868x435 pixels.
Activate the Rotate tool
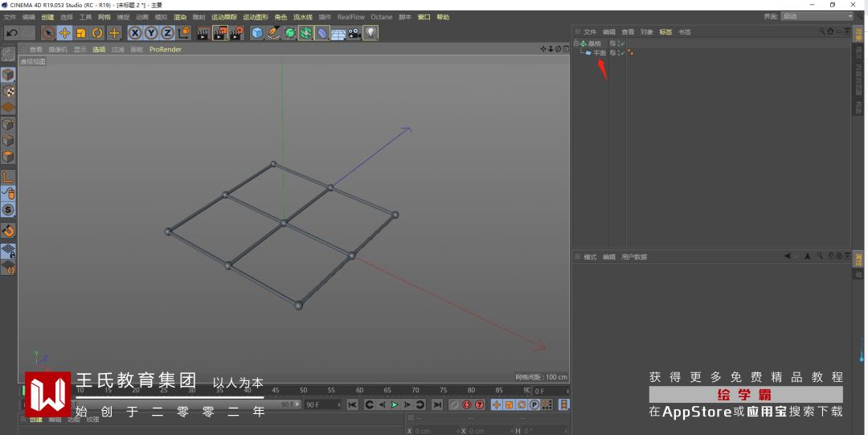click(x=97, y=33)
